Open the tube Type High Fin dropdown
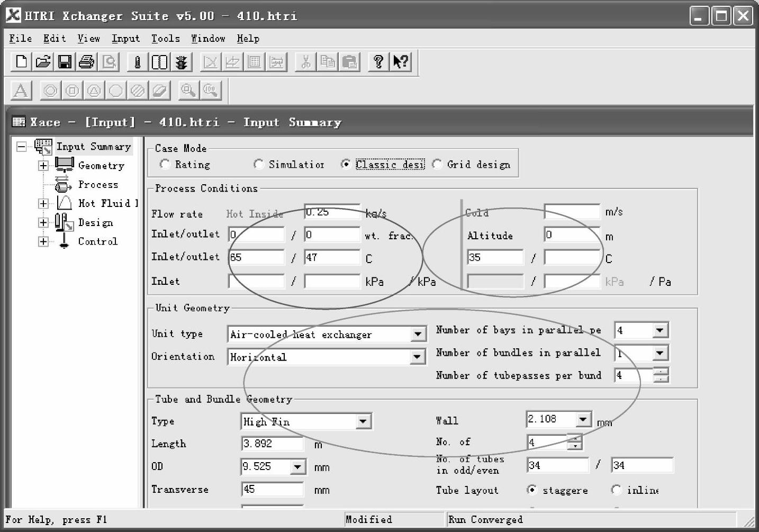Screen dimensions: 759x532 point(363,422)
